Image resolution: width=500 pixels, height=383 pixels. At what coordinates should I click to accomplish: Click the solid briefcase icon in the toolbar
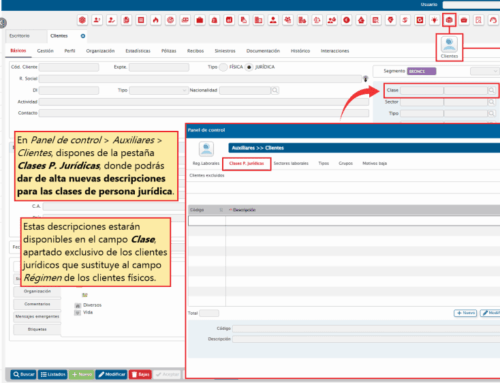200,20
